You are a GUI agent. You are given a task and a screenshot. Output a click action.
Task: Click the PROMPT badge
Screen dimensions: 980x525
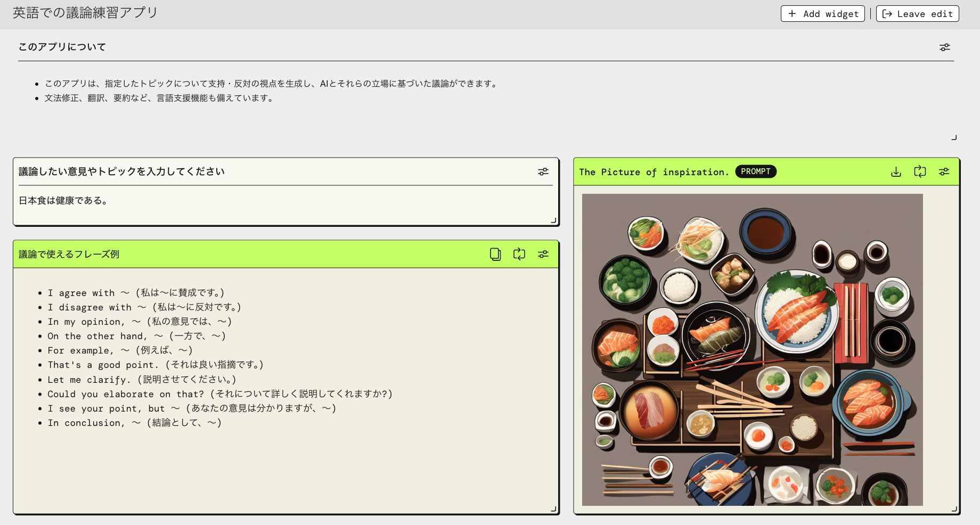pos(756,171)
